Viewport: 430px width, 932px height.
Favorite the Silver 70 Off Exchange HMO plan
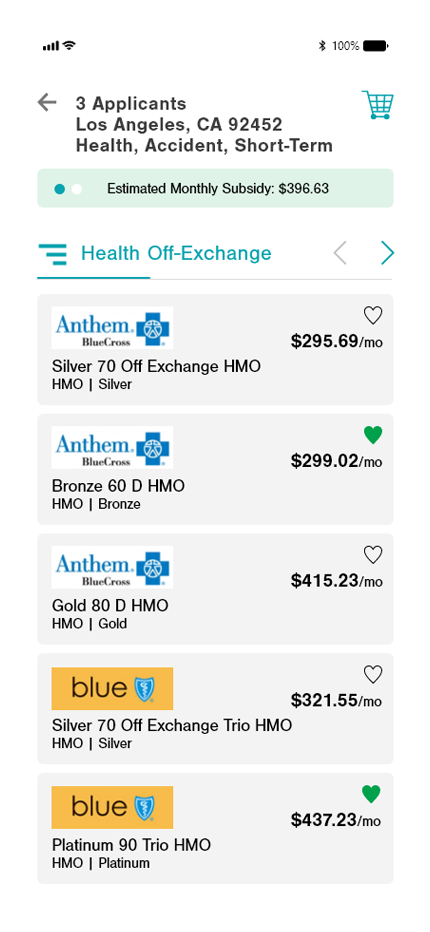point(373,316)
